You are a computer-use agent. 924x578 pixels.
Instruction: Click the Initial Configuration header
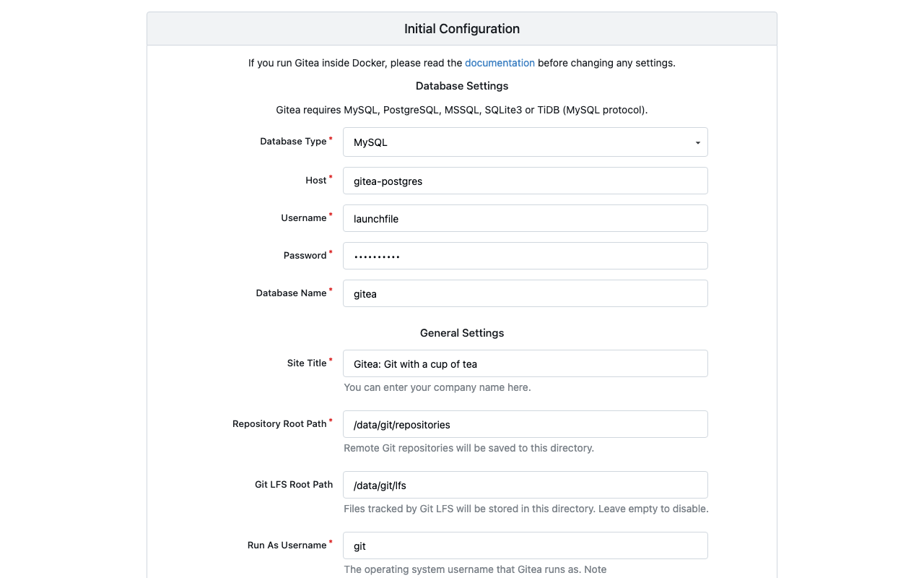pyautogui.click(x=461, y=28)
